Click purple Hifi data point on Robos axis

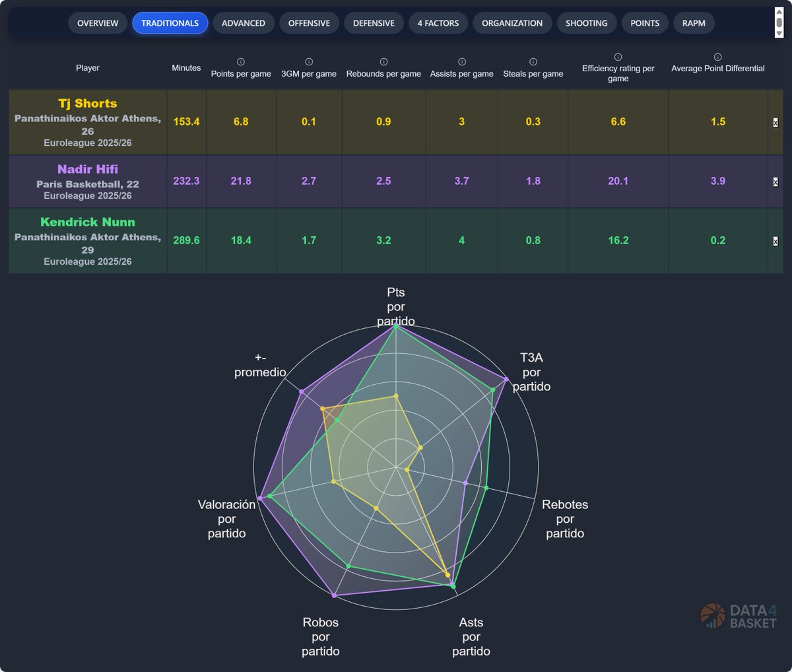(x=335, y=595)
